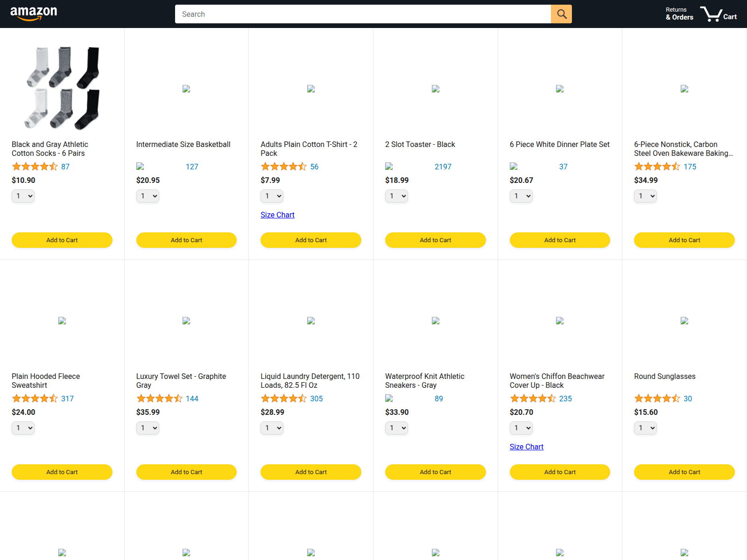Open quantity dropdown for Round Sunglasses
Viewport: 747px width, 560px height.
click(645, 428)
